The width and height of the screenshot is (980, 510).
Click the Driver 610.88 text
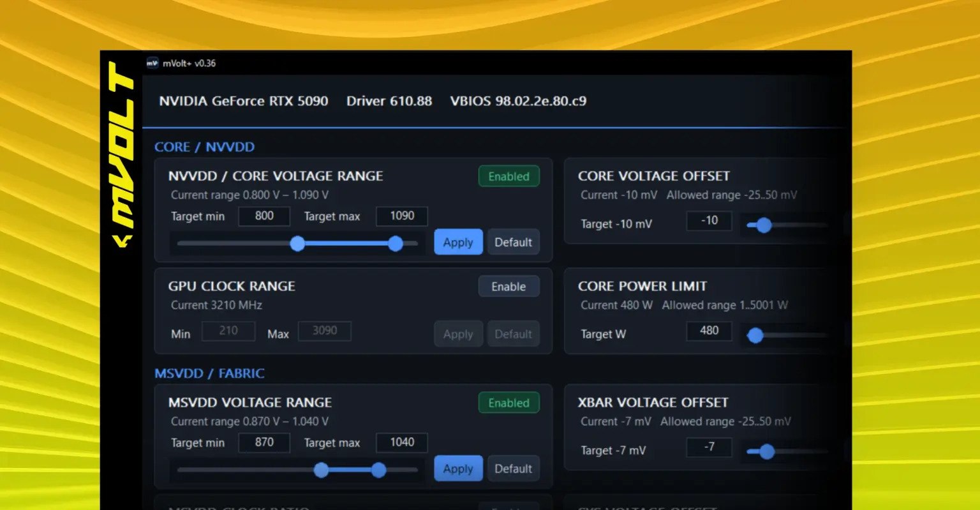coord(389,101)
